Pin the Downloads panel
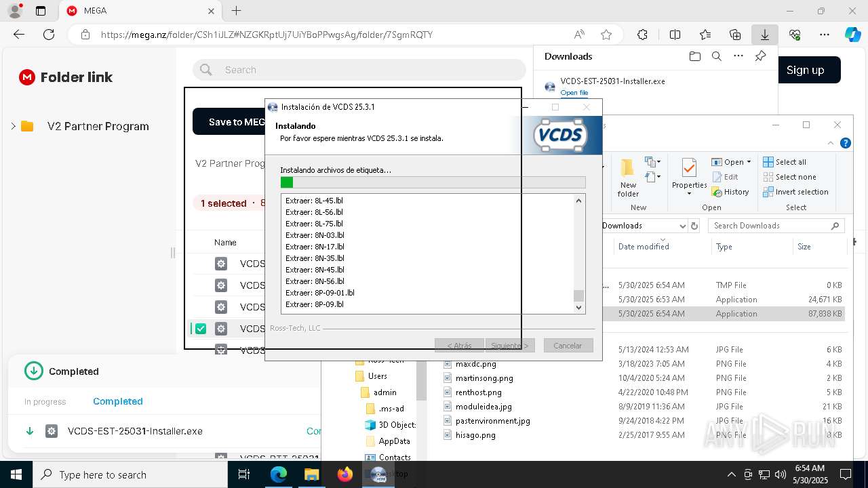Screen dimensions: 868x488 point(760,56)
